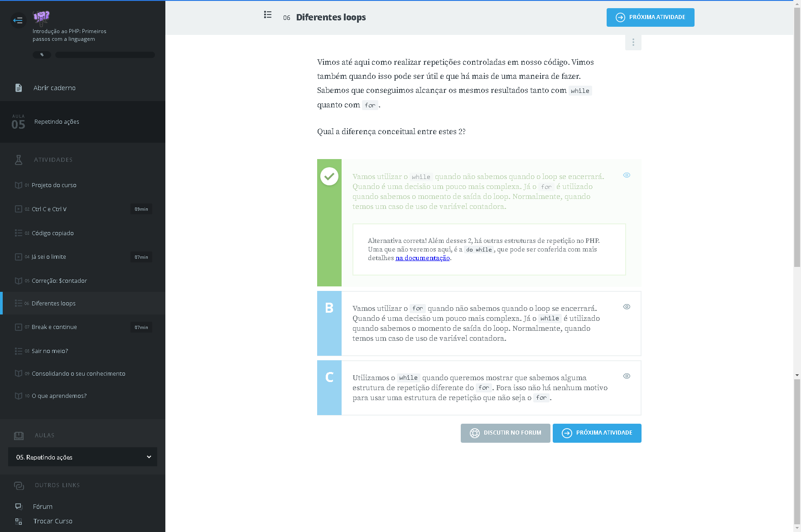Open 'Ctrl C e Ctrl V' activity

(49, 209)
